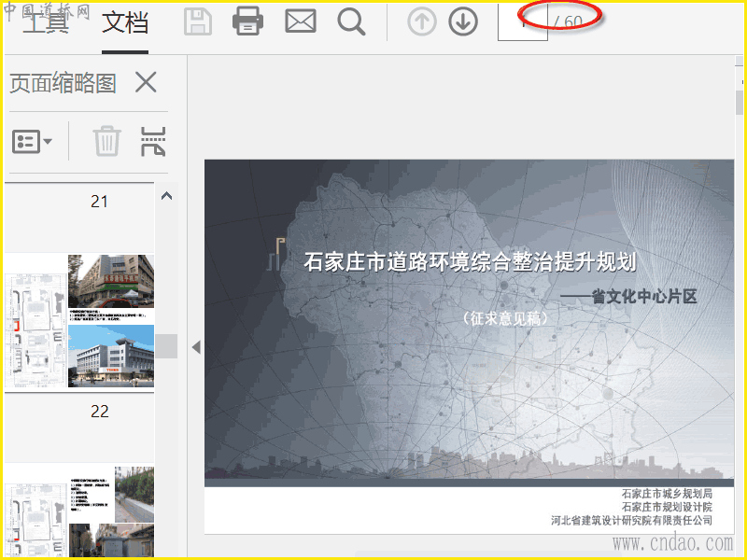The width and height of the screenshot is (747, 560).
Task: Delete selected page with trash icon
Action: pos(106,141)
